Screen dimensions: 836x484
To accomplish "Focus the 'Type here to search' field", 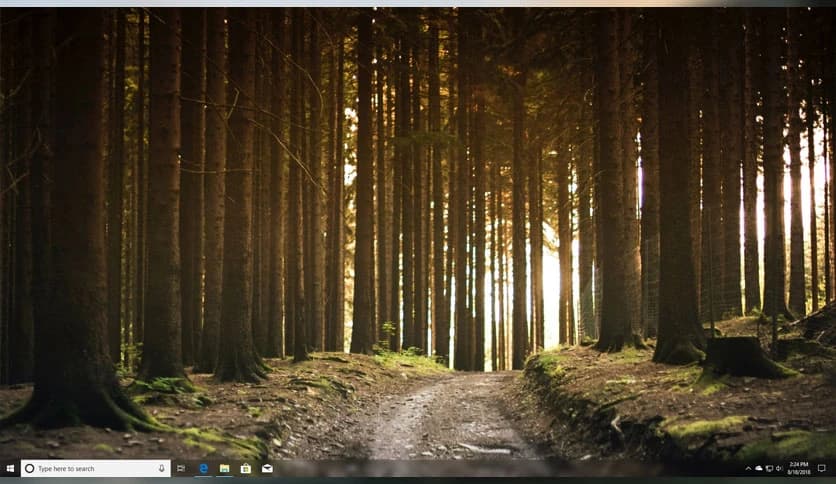I will pos(96,469).
